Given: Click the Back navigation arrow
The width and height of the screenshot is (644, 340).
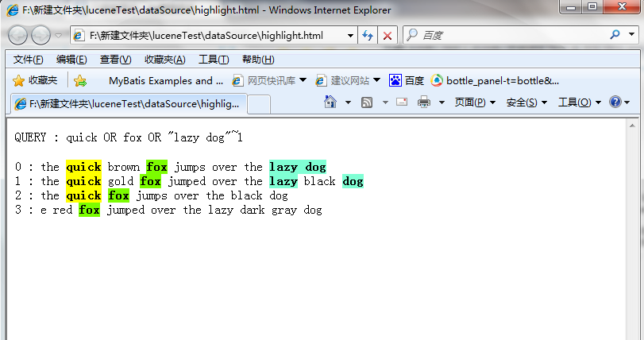Looking at the screenshot, I should pyautogui.click(x=17, y=35).
